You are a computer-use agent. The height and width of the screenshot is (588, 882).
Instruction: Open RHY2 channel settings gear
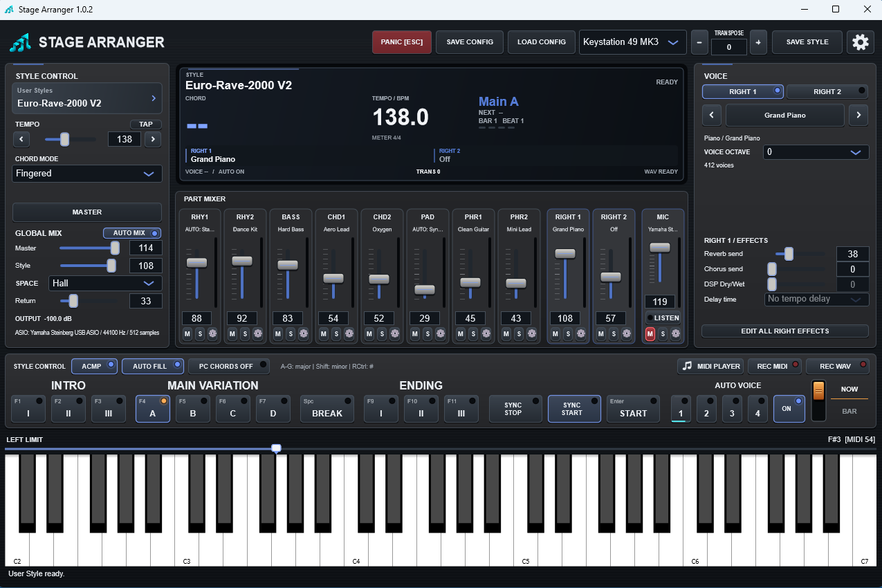pos(258,333)
